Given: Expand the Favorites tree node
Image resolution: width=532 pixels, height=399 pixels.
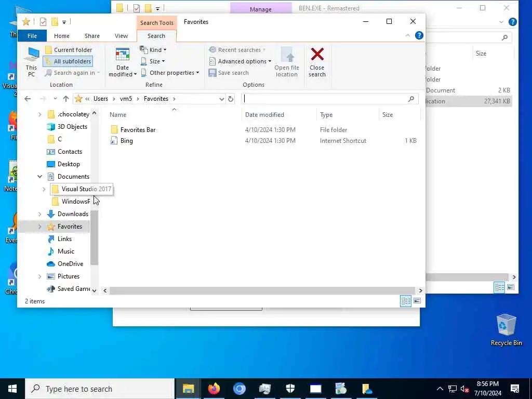Looking at the screenshot, I should coord(39,227).
